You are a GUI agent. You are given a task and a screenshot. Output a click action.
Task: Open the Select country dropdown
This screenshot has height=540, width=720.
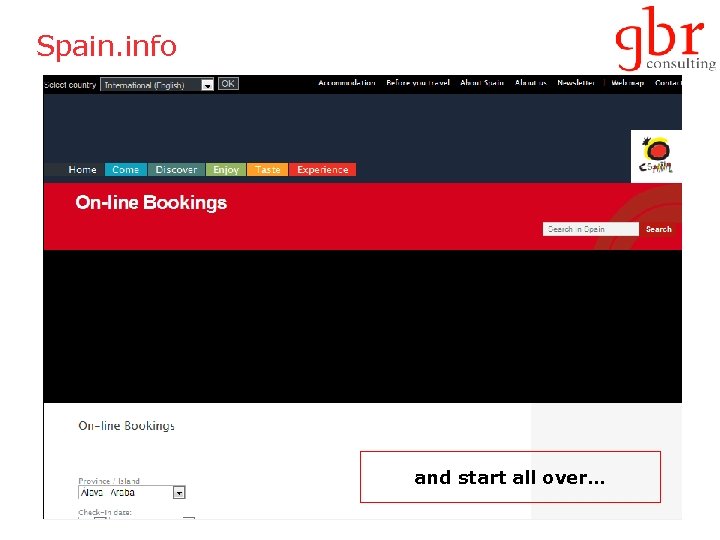(157, 85)
